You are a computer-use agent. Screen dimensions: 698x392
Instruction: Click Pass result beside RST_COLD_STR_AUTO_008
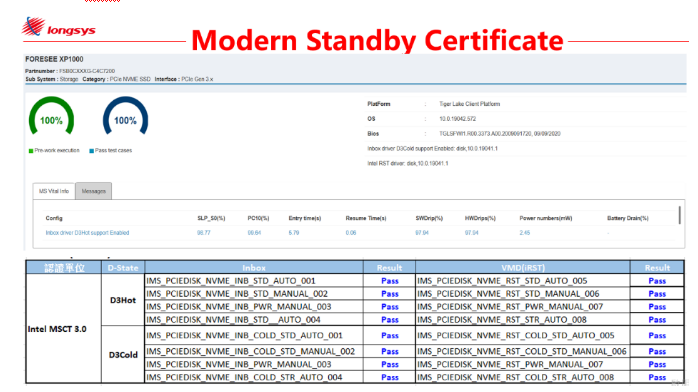coord(657,377)
